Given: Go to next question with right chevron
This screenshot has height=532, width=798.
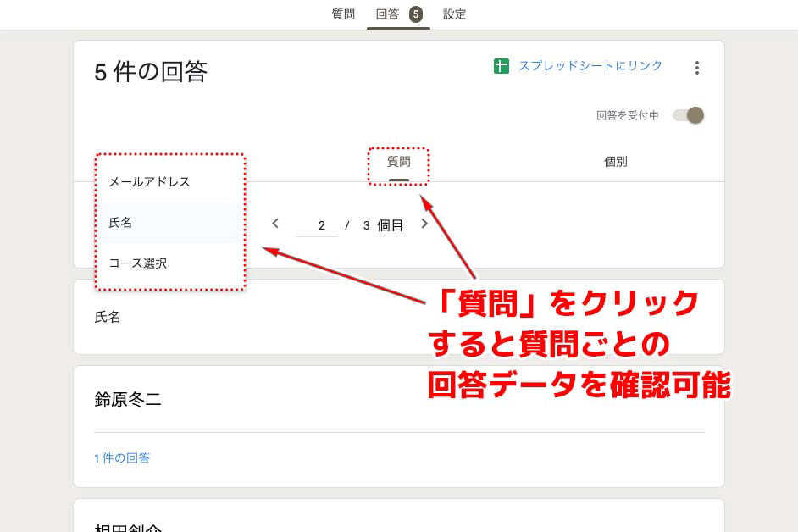Looking at the screenshot, I should (424, 224).
